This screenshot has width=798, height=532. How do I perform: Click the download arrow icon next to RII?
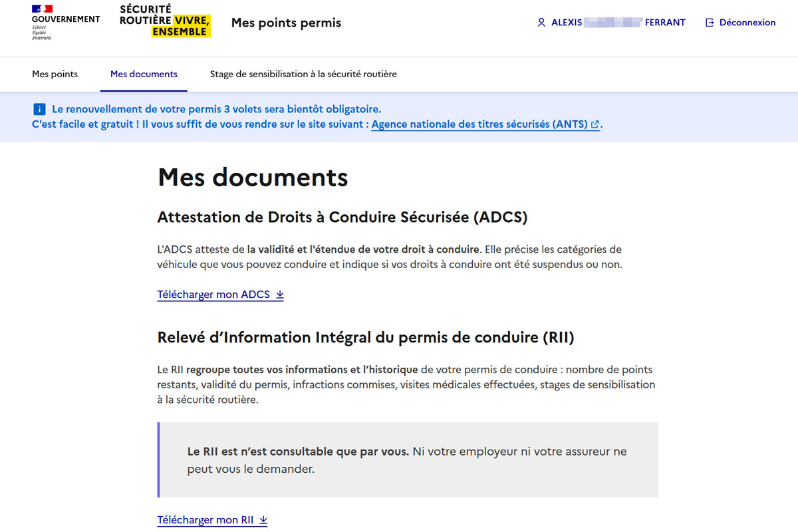click(263, 520)
